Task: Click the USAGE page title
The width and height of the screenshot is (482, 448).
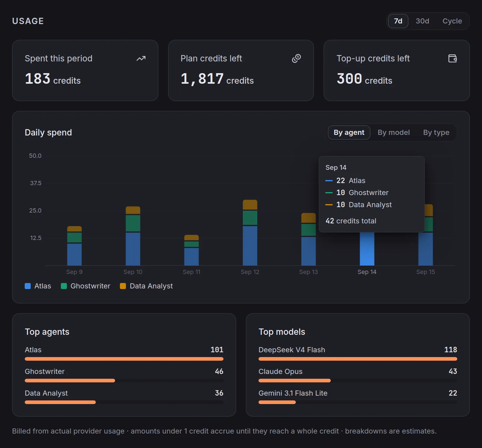Action: click(x=28, y=21)
